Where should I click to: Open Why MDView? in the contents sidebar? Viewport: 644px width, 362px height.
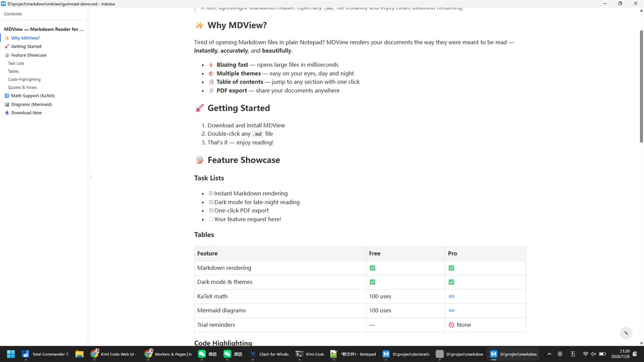click(x=25, y=38)
